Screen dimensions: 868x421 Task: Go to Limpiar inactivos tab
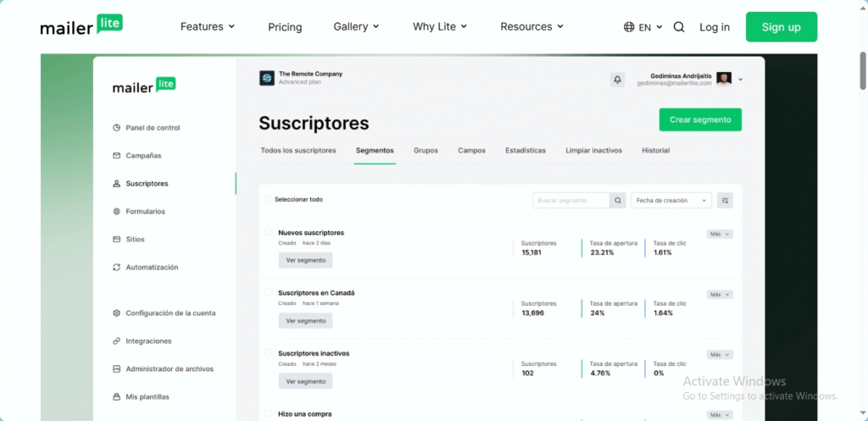593,151
